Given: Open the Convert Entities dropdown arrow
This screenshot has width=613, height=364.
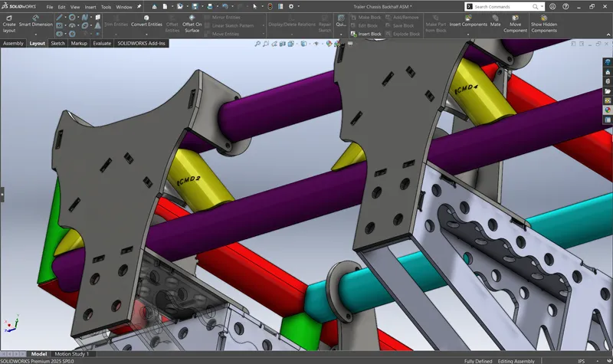Looking at the screenshot, I should pos(146,34).
